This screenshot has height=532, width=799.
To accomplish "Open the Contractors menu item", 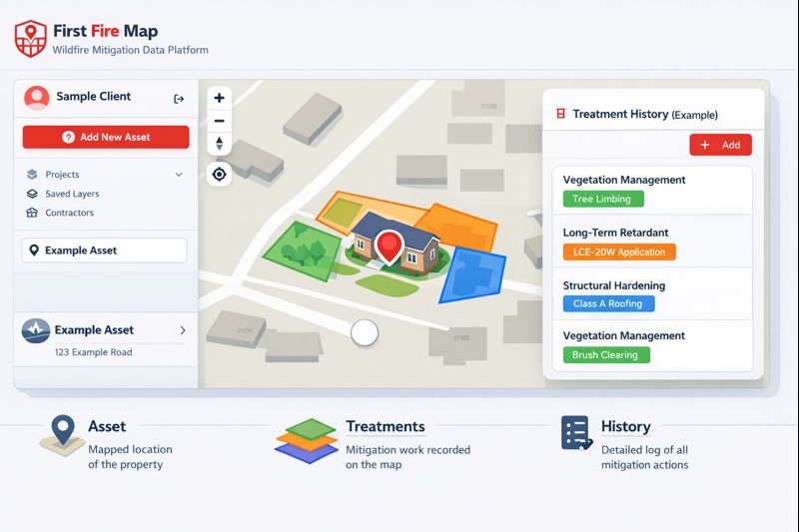I will click(x=69, y=213).
